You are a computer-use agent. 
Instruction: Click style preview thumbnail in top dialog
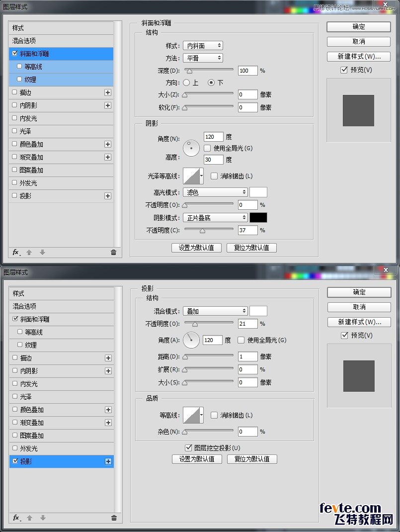click(358, 110)
